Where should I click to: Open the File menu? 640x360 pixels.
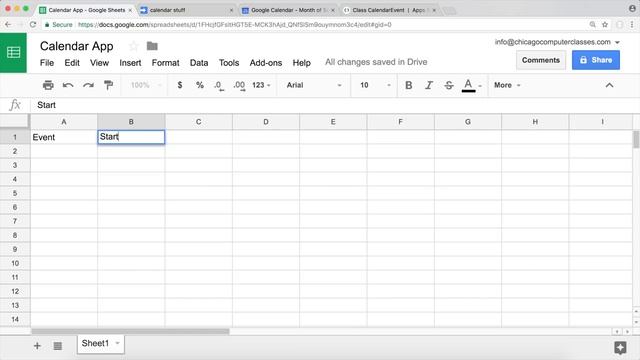click(x=47, y=63)
